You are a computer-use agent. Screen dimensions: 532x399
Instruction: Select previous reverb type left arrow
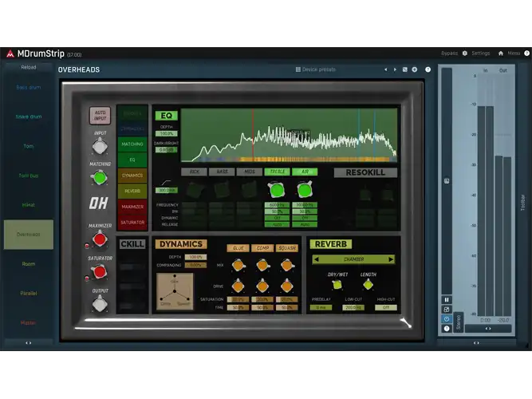pyautogui.click(x=317, y=259)
